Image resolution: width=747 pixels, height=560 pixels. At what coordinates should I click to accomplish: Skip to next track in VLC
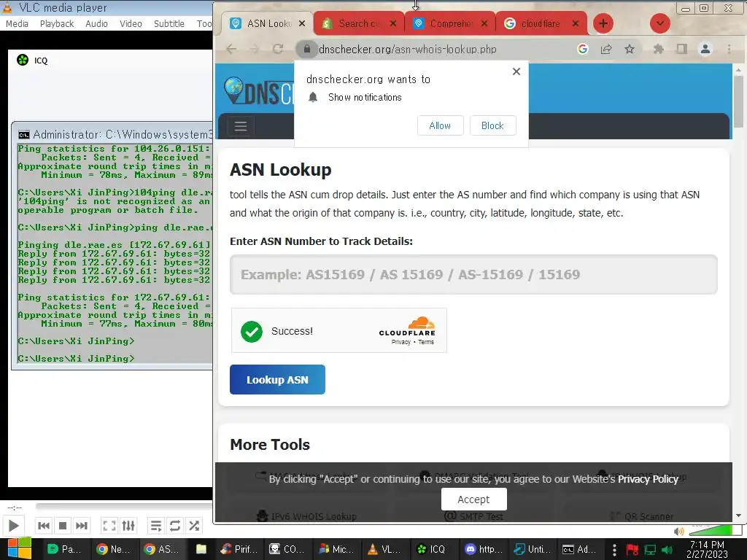click(82, 526)
